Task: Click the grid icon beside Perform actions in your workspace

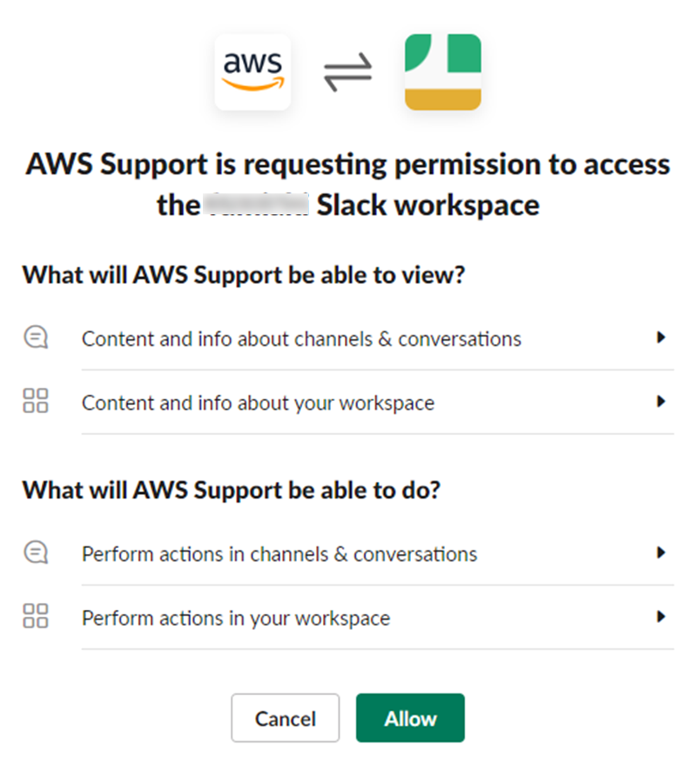Action: (36, 616)
